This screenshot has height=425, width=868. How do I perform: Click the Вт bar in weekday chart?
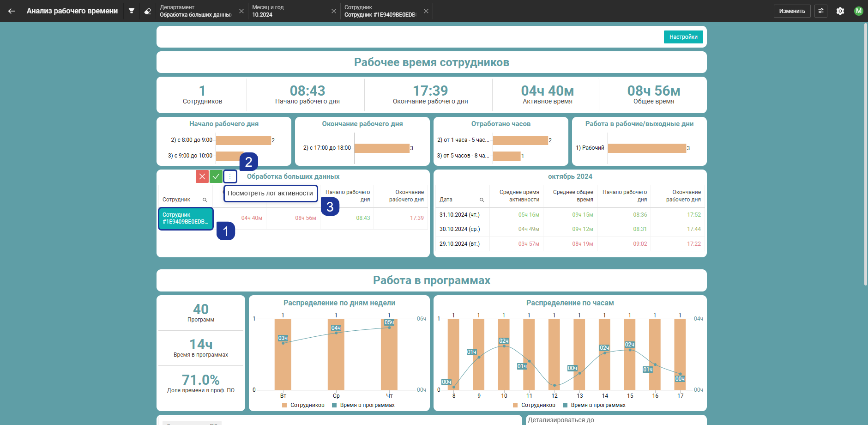coord(283,354)
